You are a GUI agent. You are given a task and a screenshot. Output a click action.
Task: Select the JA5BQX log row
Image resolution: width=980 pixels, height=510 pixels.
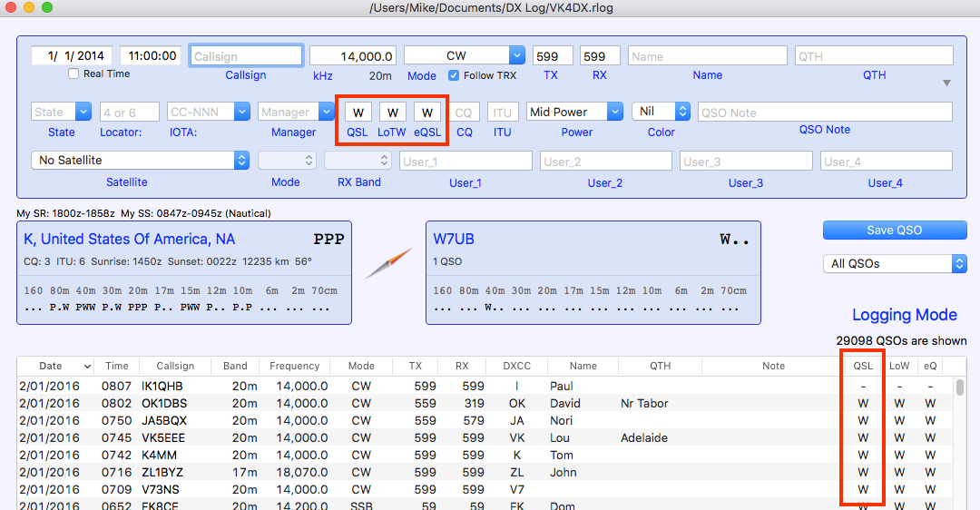pyautogui.click(x=485, y=421)
